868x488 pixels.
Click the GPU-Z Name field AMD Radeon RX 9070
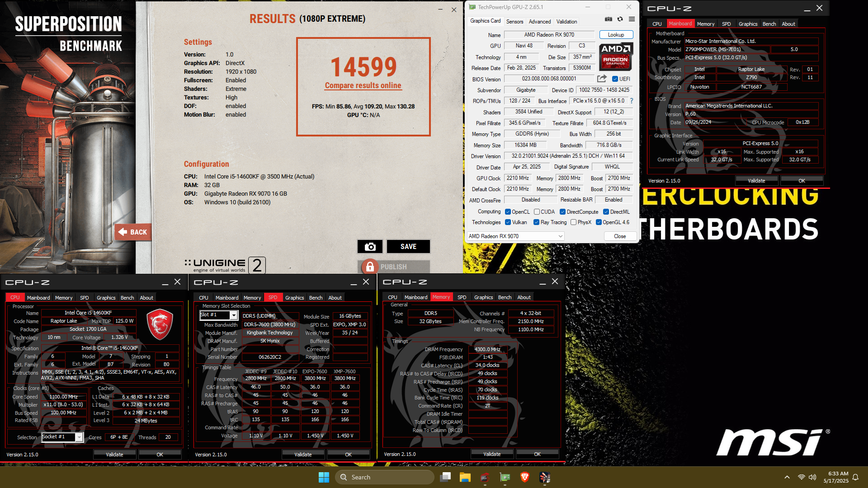click(549, 35)
